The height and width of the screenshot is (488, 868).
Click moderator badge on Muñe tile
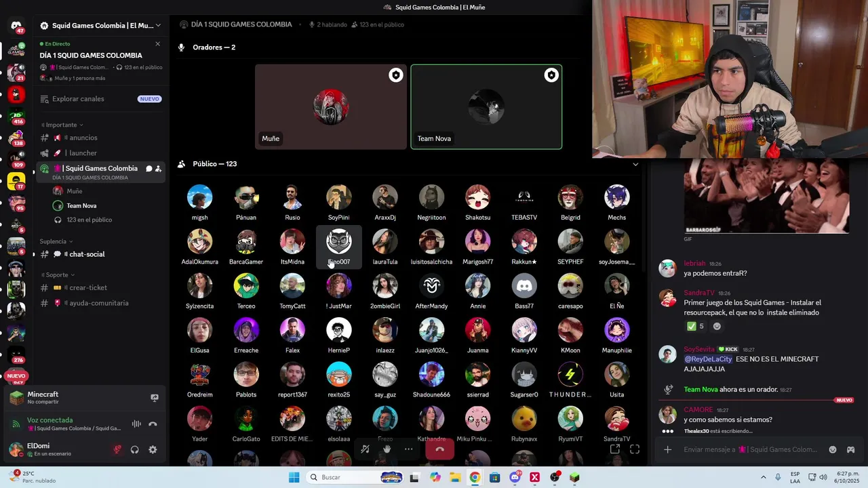click(x=396, y=75)
